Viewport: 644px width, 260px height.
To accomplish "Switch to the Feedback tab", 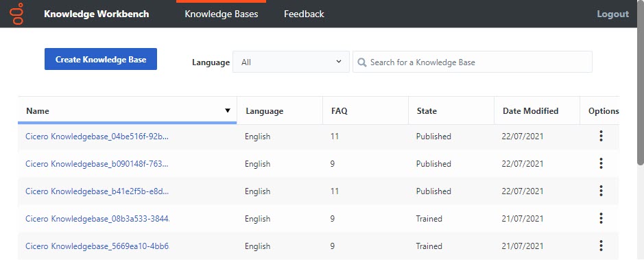I will click(304, 14).
